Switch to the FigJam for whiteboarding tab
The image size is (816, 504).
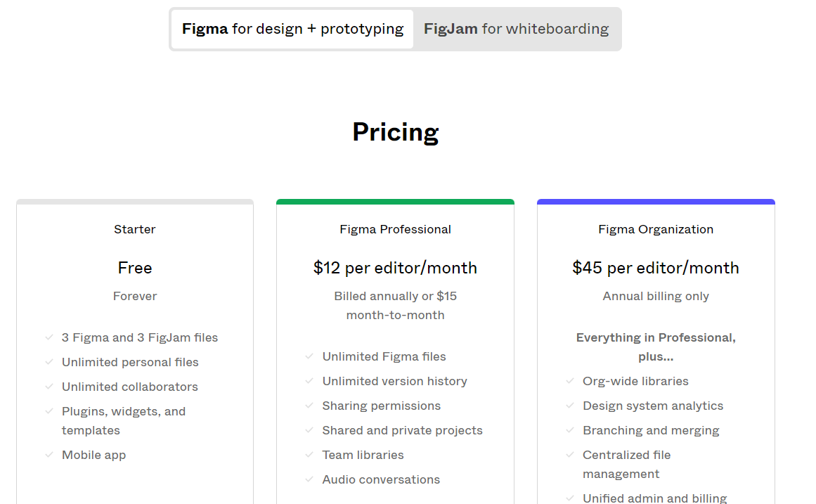[x=516, y=29]
